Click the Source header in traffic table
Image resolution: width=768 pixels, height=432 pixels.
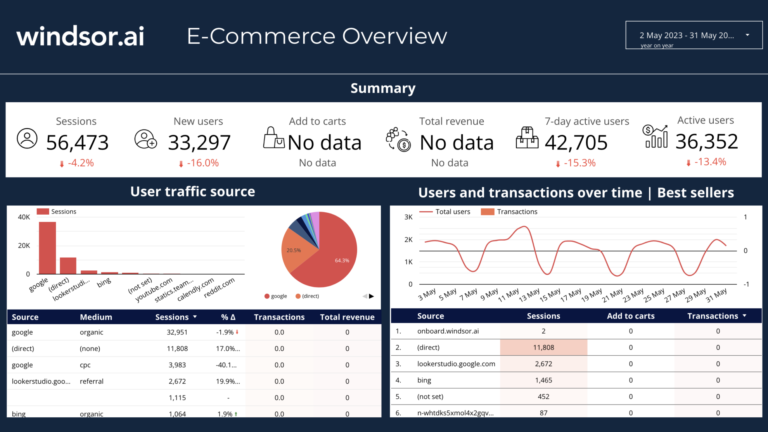pyautogui.click(x=25, y=317)
